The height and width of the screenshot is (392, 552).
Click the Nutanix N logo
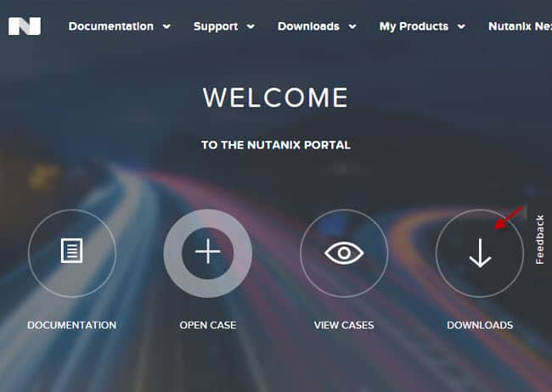click(x=25, y=26)
